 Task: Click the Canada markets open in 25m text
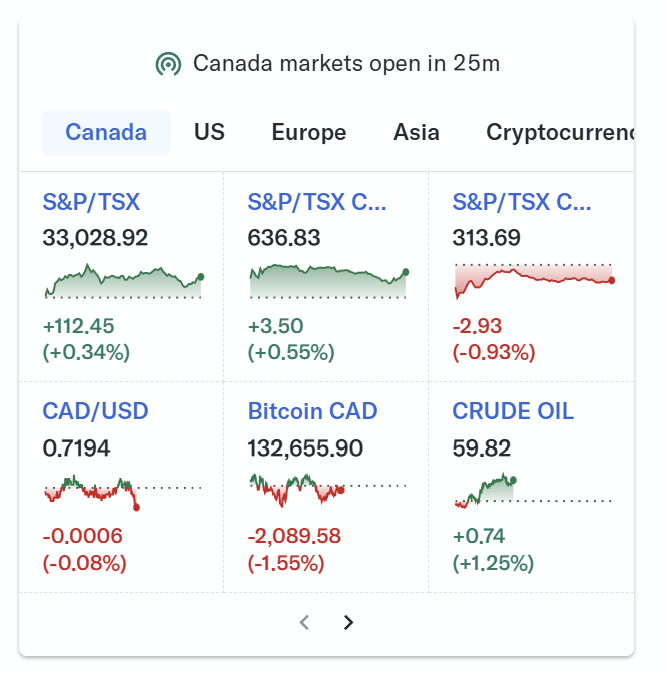[346, 64]
